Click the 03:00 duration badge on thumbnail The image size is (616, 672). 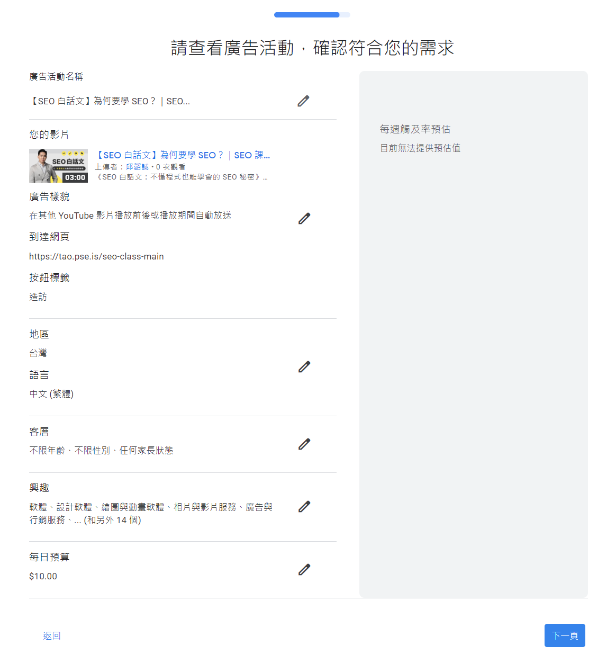[x=75, y=177]
